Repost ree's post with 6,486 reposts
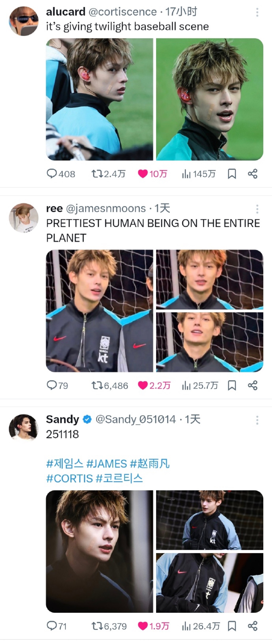Image resolution: width=272 pixels, height=644 pixels. coord(97,385)
